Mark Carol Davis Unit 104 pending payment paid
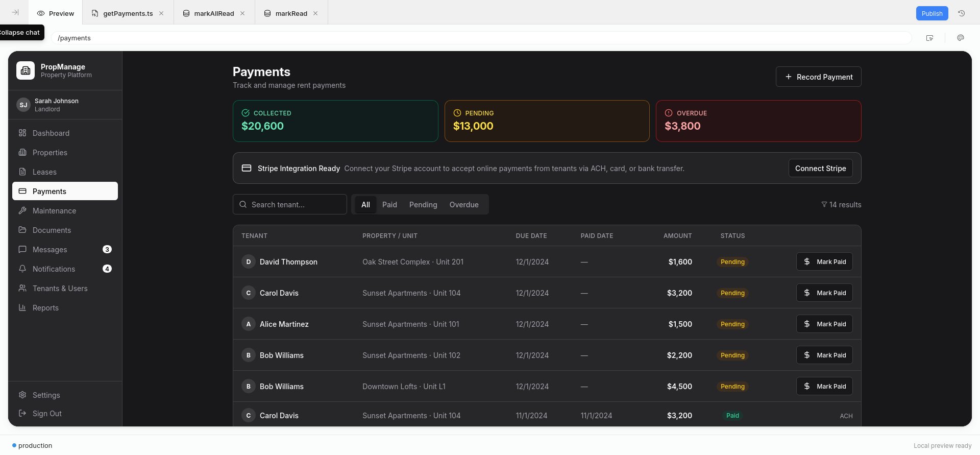The width and height of the screenshot is (980, 455). [x=824, y=293]
